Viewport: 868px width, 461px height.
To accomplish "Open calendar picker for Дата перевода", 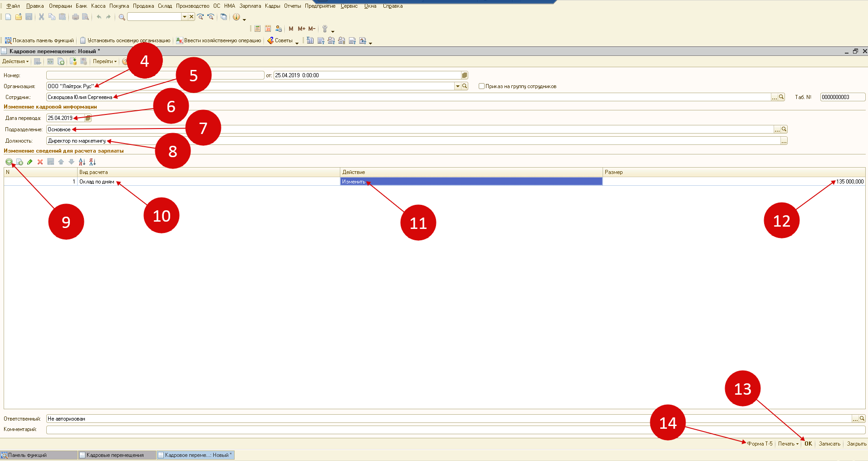I will tap(88, 118).
